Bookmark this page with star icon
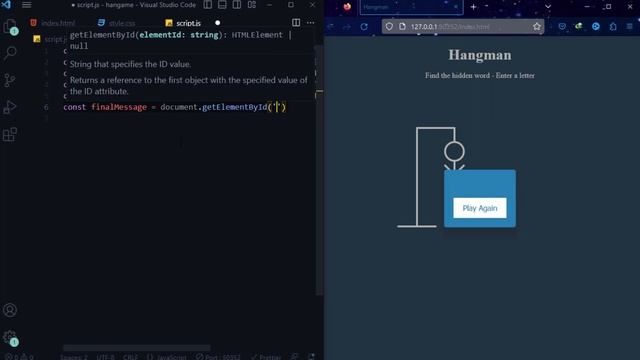This screenshot has width=640, height=360. coord(537,27)
